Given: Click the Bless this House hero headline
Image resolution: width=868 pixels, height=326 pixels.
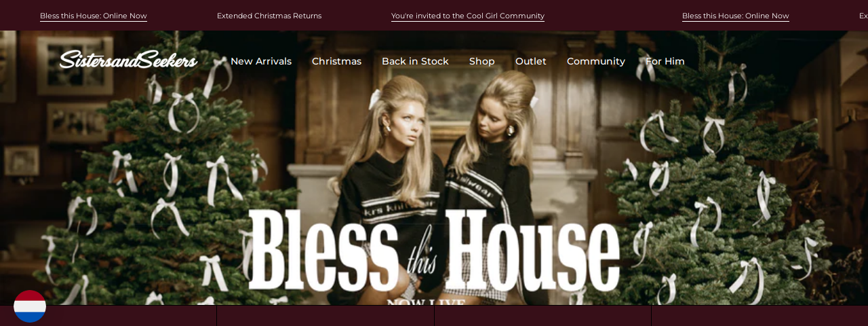Looking at the screenshot, I should coord(434,251).
